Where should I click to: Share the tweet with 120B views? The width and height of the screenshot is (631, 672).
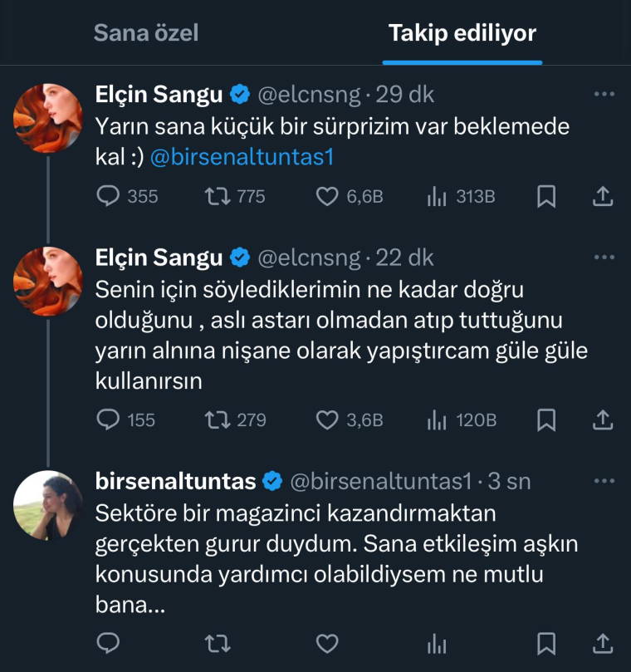pyautogui.click(x=603, y=420)
